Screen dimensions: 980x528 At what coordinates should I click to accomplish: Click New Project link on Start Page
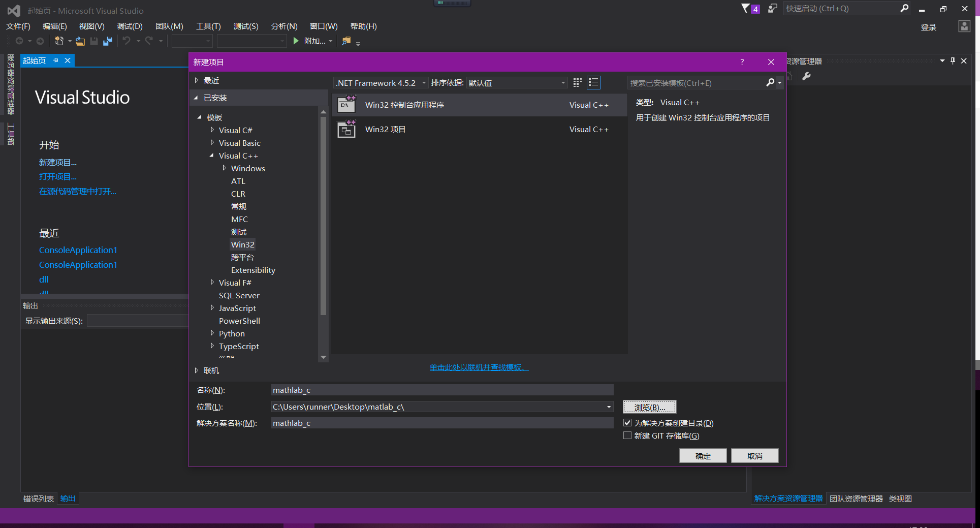(58, 162)
